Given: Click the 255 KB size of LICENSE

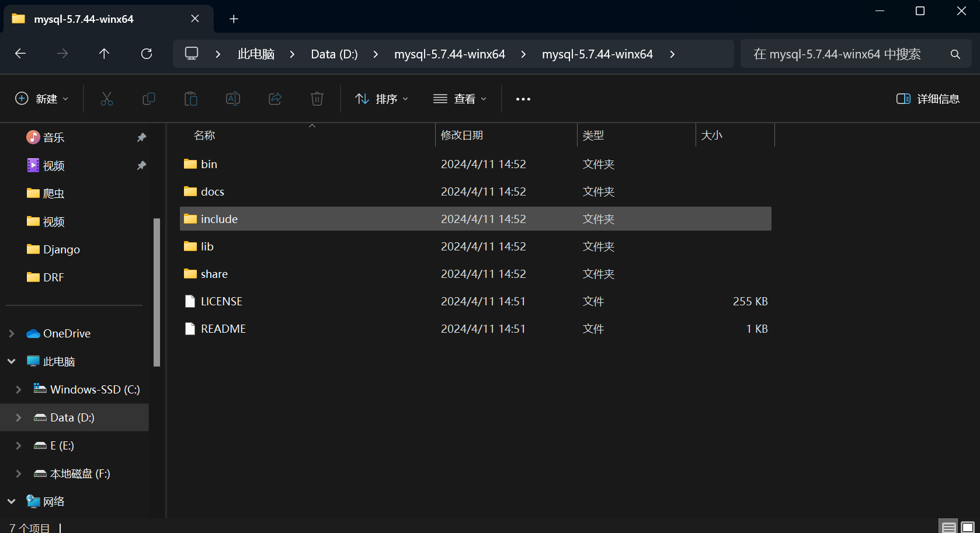Looking at the screenshot, I should 750,301.
